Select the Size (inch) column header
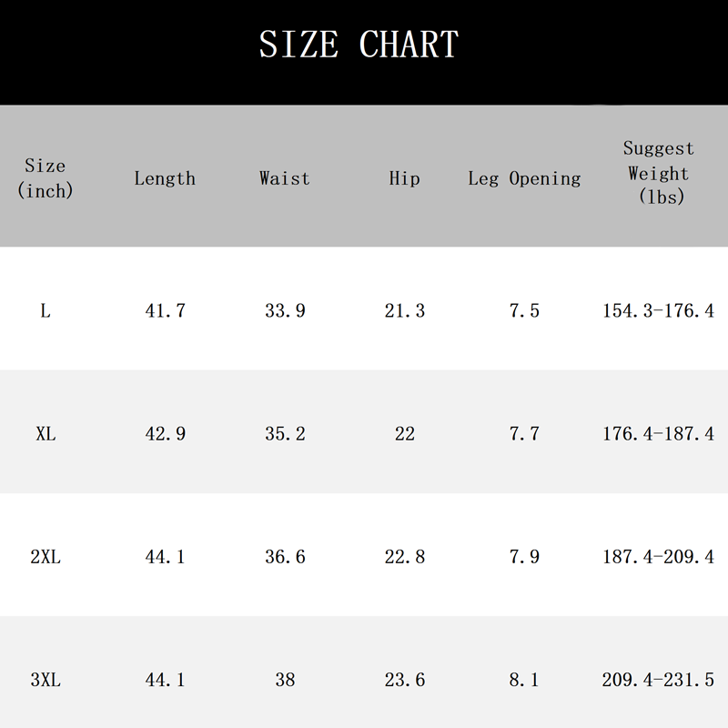 click(x=45, y=178)
